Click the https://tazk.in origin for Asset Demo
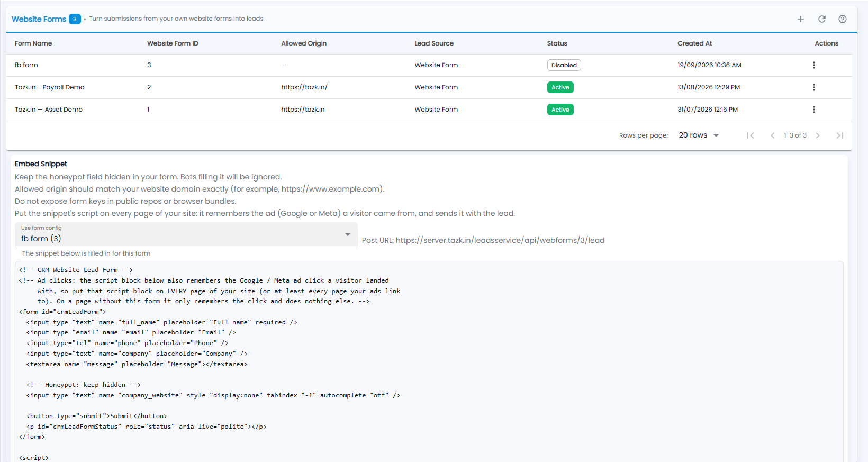868x462 pixels. [x=303, y=110]
